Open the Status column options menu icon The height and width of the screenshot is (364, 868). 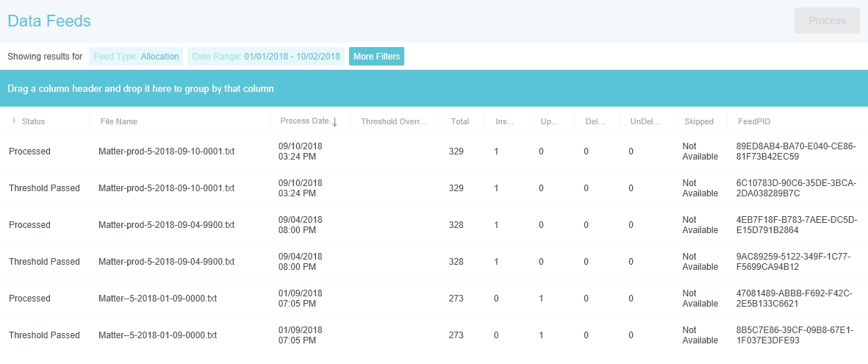click(14, 121)
